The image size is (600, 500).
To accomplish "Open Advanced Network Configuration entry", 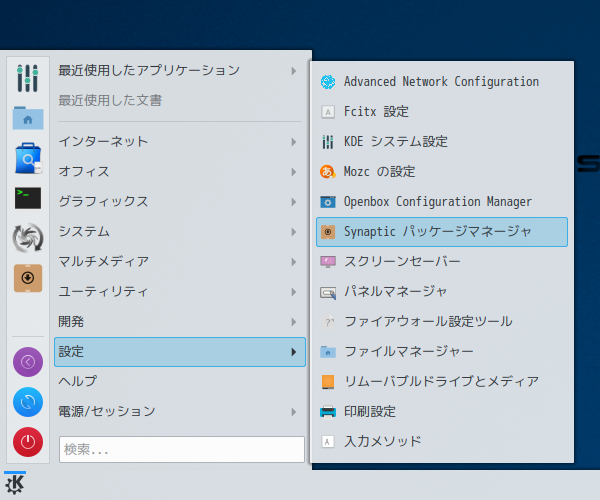I will tap(442, 82).
